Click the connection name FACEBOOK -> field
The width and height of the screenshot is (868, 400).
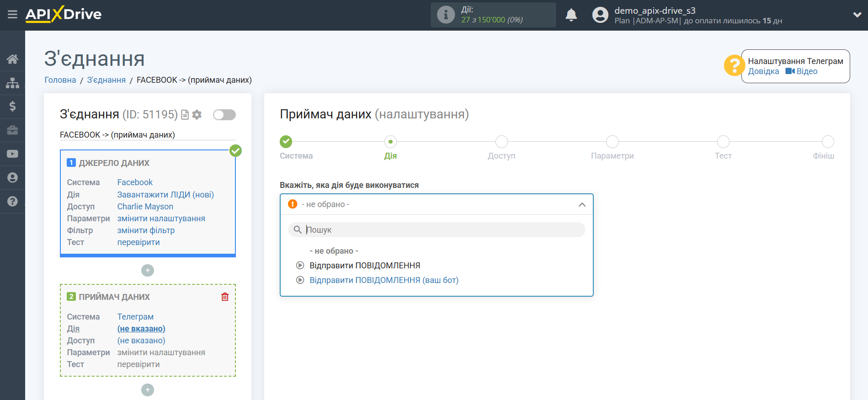(148, 135)
